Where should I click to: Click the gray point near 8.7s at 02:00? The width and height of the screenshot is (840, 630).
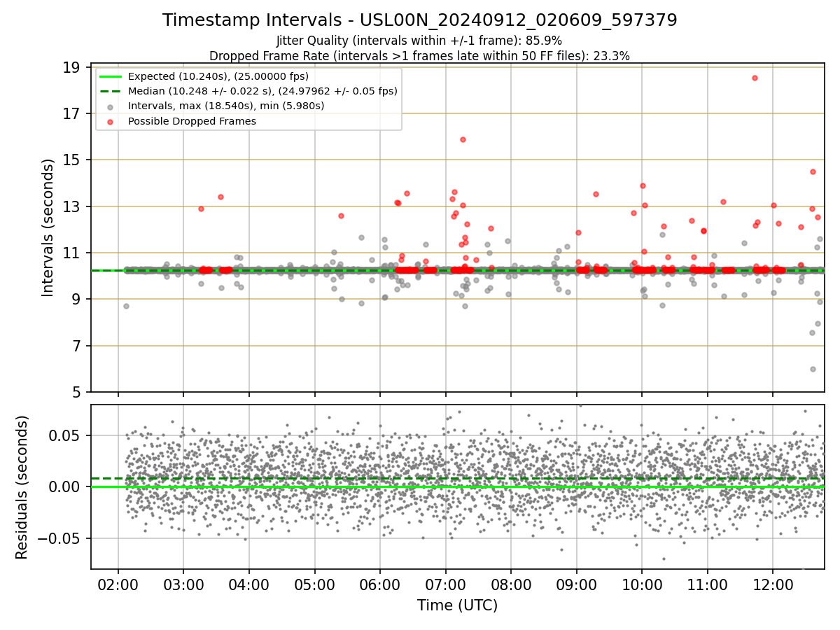tap(126, 306)
